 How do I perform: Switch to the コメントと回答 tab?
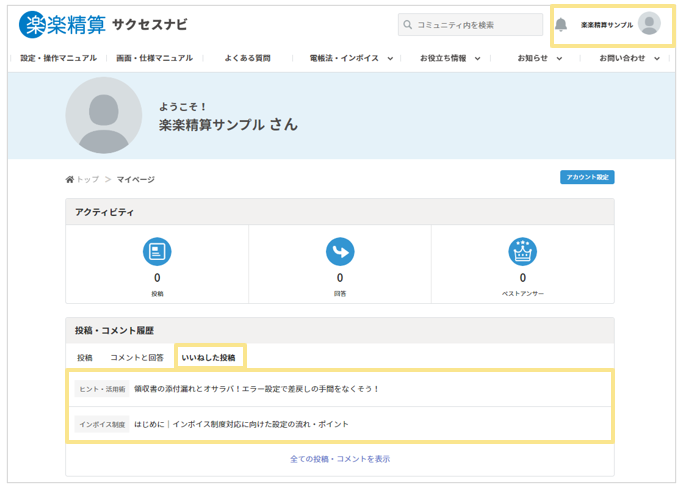click(x=137, y=357)
